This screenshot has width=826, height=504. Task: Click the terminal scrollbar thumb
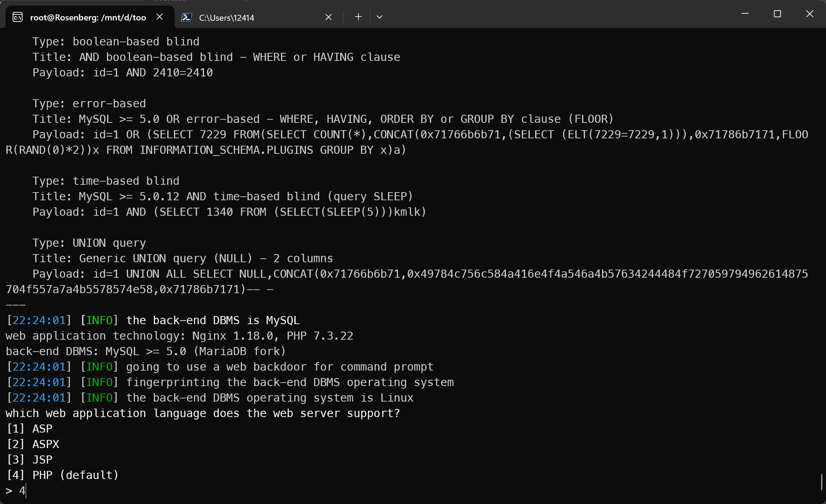pos(822,482)
